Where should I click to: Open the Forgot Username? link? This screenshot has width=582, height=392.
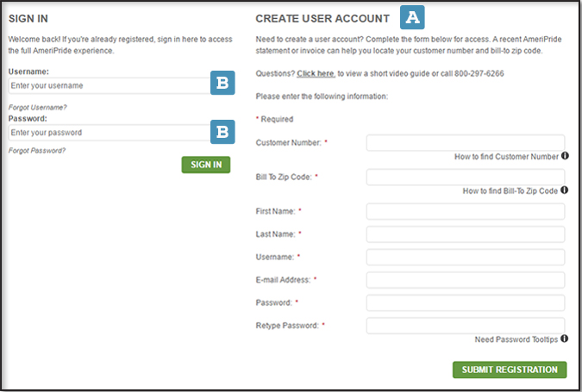click(38, 107)
